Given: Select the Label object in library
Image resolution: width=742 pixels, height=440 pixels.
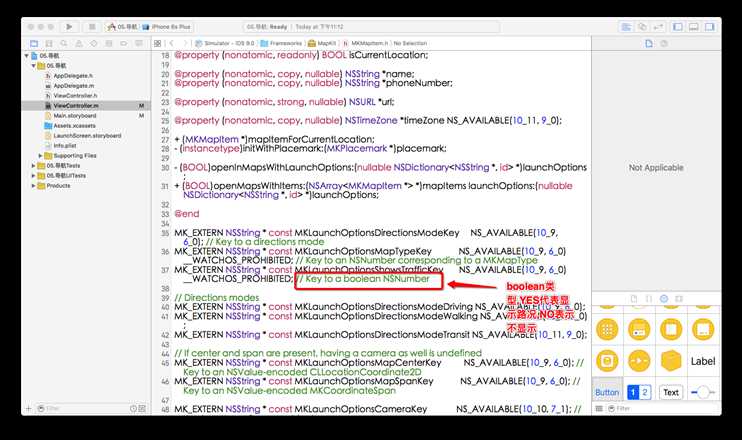Looking at the screenshot, I should (703, 361).
